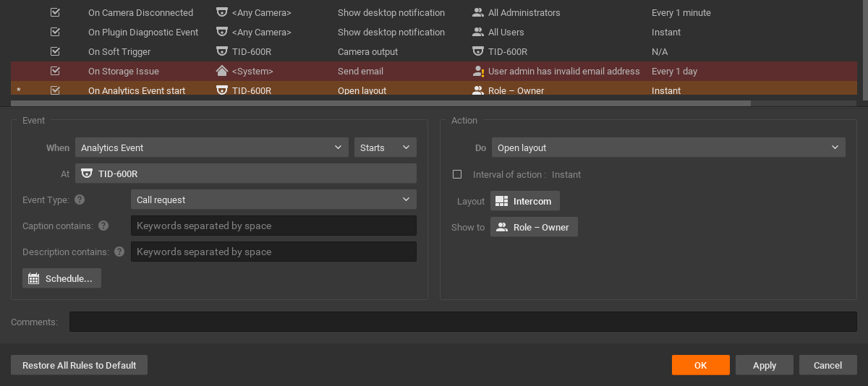Open the Event Type dropdown (Call request)
Screen dimensions: 868x386
(273, 200)
